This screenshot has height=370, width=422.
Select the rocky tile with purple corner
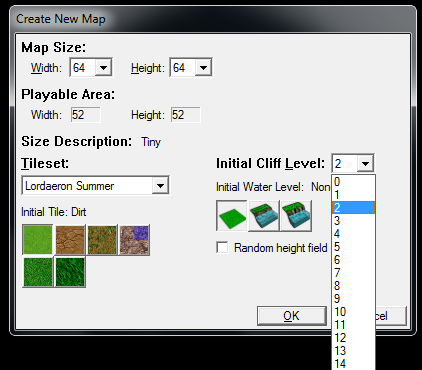(134, 240)
